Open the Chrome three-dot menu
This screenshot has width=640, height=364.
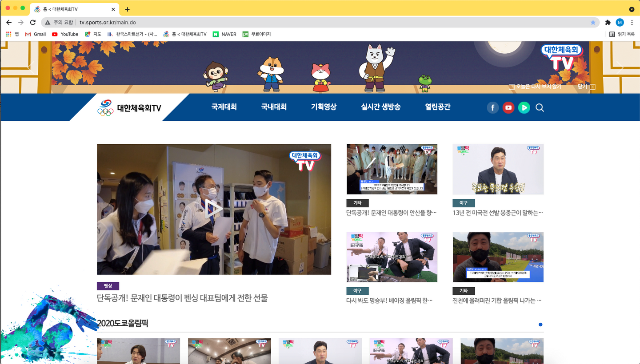pyautogui.click(x=632, y=22)
